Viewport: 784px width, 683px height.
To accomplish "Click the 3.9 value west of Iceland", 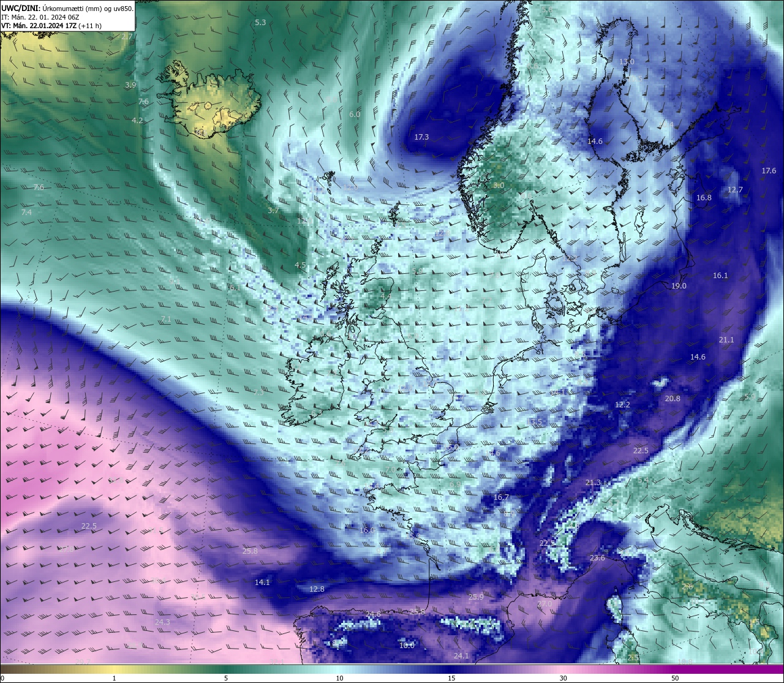I will (130, 85).
